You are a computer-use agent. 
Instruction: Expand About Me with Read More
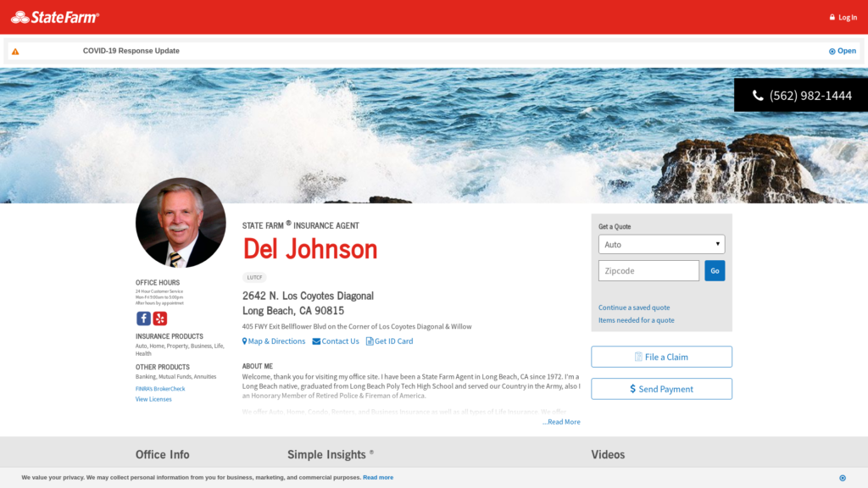click(562, 422)
